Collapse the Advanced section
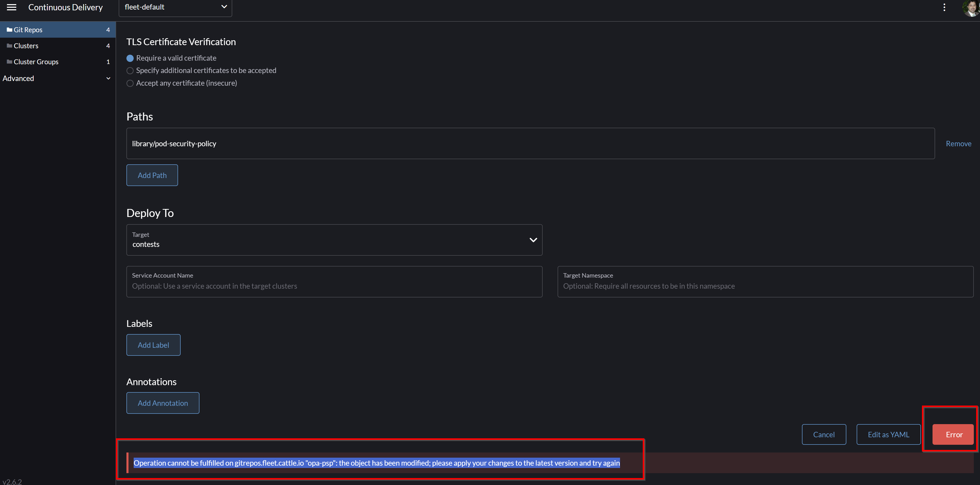The image size is (980, 485). 108,78
